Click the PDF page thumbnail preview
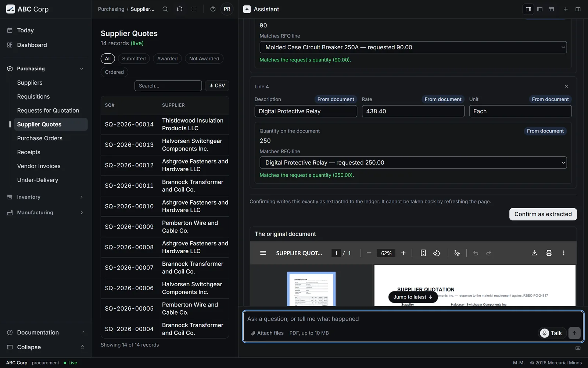The image size is (588, 368). tap(311, 289)
